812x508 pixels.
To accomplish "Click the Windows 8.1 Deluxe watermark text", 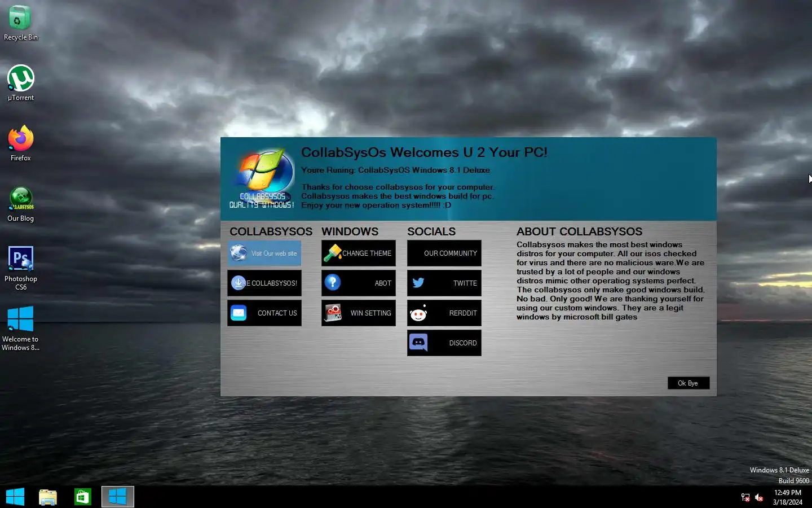I will click(x=779, y=470).
